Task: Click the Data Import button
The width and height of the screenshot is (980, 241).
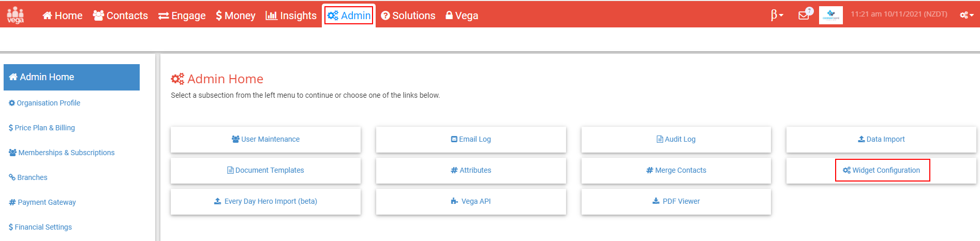Action: (x=881, y=139)
